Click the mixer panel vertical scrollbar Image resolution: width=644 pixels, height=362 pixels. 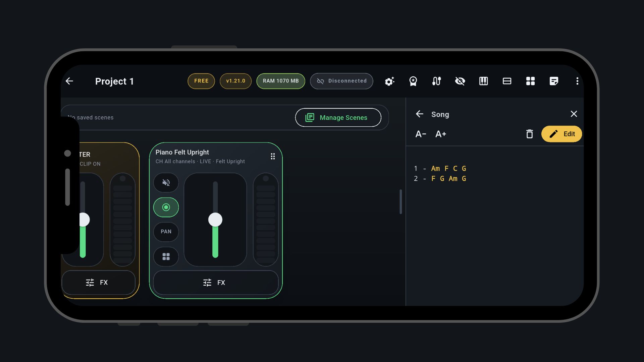pyautogui.click(x=400, y=202)
